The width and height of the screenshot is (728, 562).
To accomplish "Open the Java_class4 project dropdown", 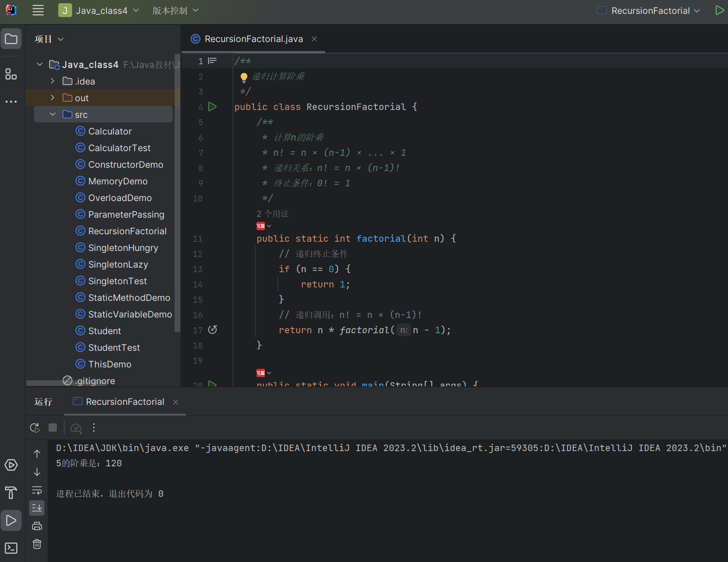I will click(99, 10).
